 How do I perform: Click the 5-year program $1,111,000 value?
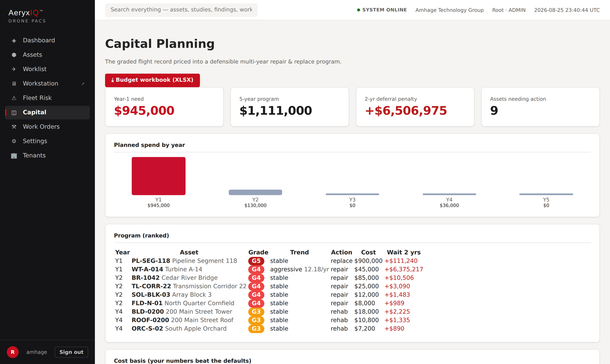coord(276,111)
